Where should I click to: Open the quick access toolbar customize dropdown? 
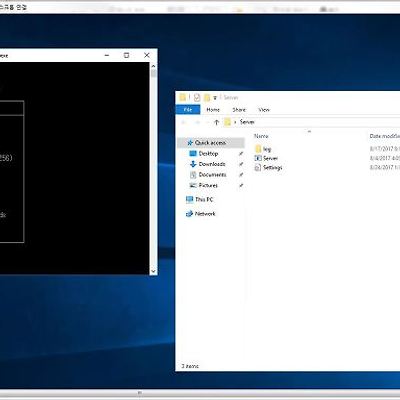[215, 98]
